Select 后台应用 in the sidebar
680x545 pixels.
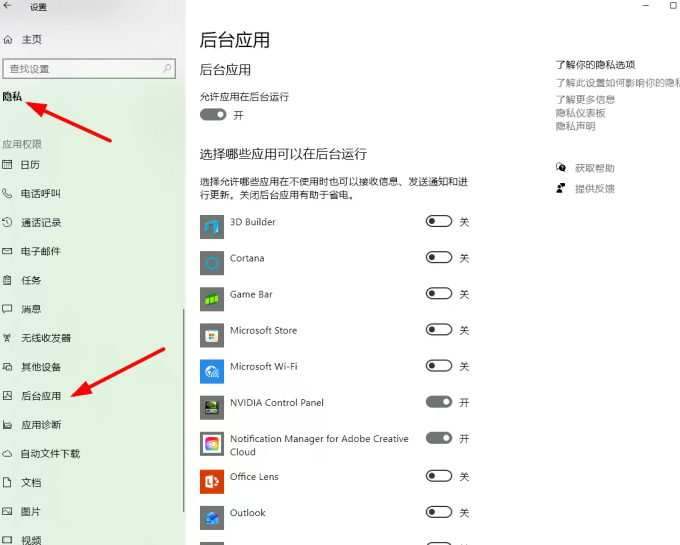point(41,396)
